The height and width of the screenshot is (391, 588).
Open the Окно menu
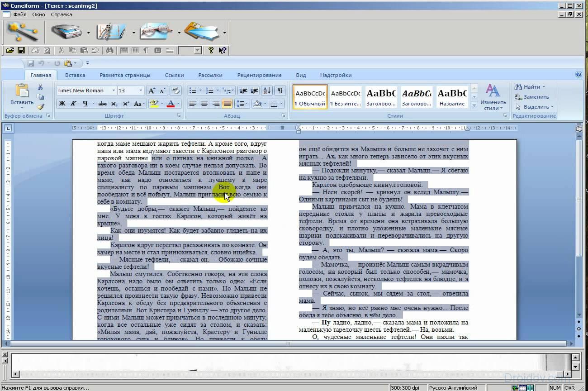tap(38, 14)
